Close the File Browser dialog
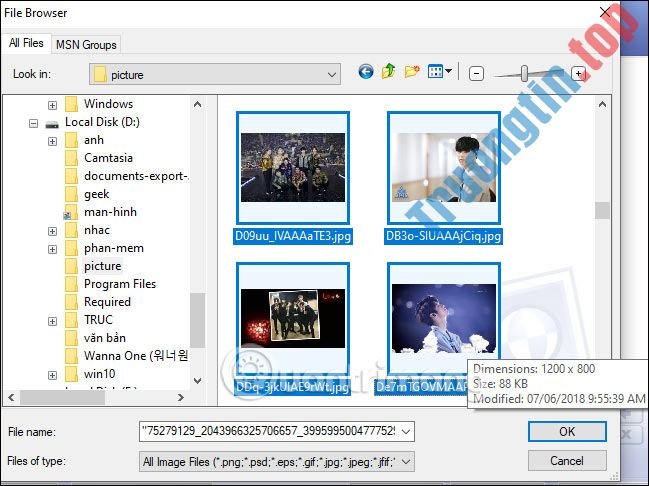 coord(605,12)
